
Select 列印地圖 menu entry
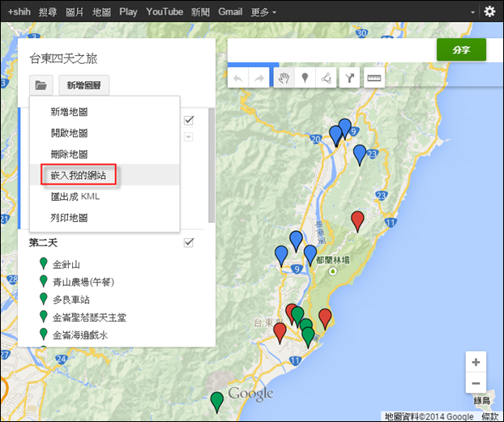click(105, 218)
